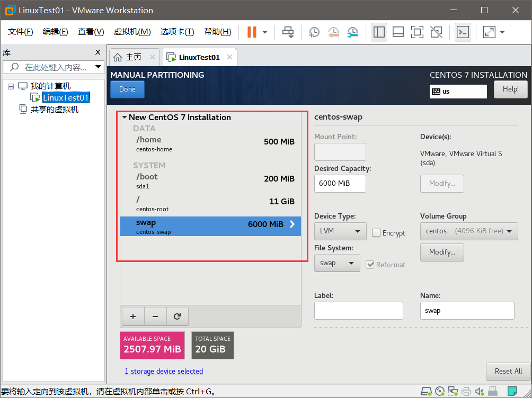Click the Unity mode icon

point(436,32)
